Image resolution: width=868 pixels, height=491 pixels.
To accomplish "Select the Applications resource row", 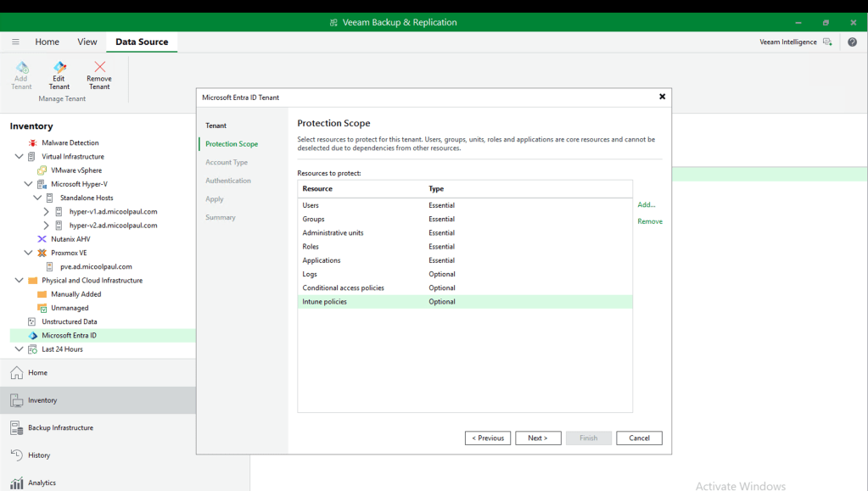I will (x=465, y=260).
